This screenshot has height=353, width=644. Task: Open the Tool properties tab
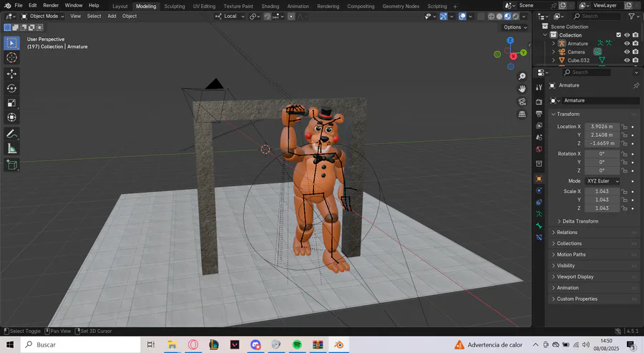(539, 87)
